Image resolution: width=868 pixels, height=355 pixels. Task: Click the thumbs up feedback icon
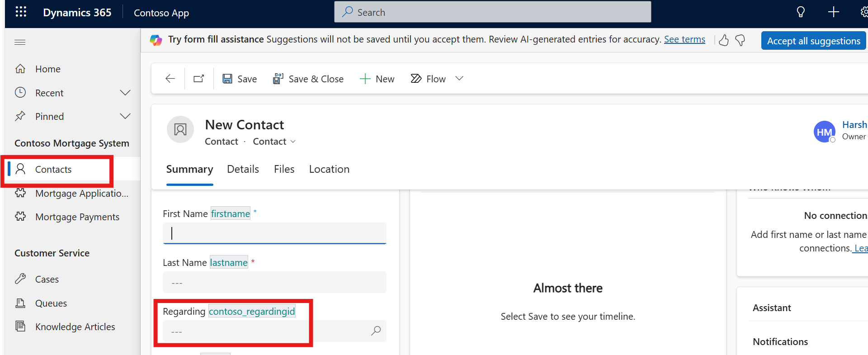pos(724,40)
